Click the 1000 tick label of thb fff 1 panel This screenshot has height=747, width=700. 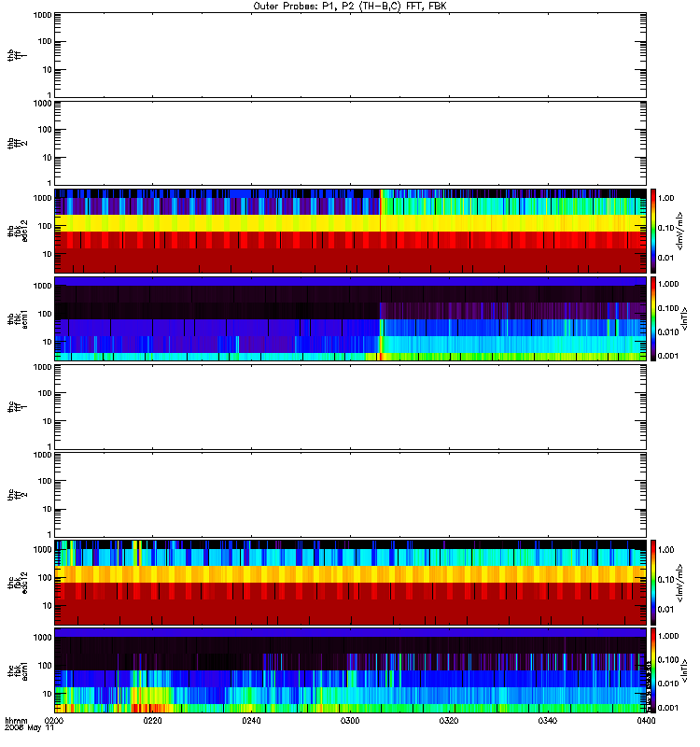42,15
